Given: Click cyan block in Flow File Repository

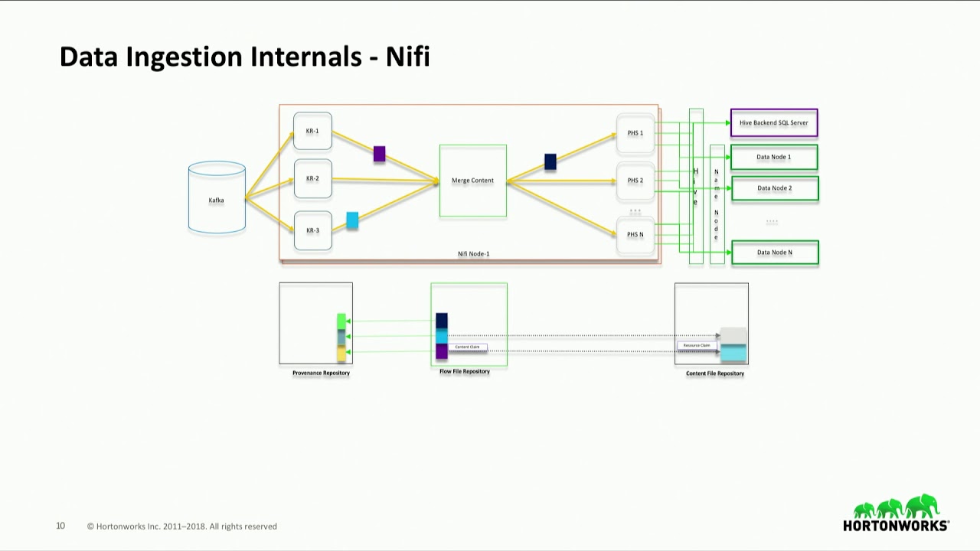Looking at the screenshot, I should tap(442, 336).
